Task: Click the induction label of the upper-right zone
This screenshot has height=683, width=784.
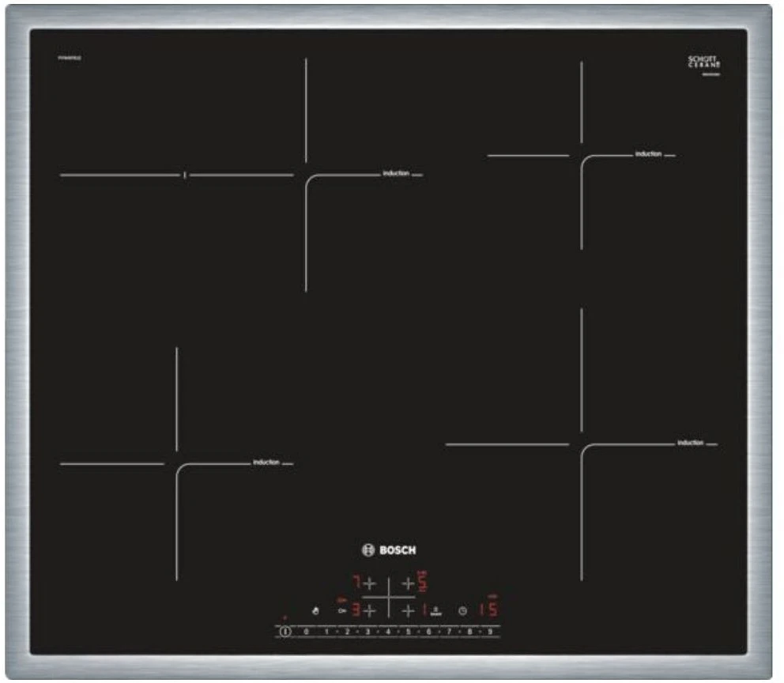Action: click(648, 154)
